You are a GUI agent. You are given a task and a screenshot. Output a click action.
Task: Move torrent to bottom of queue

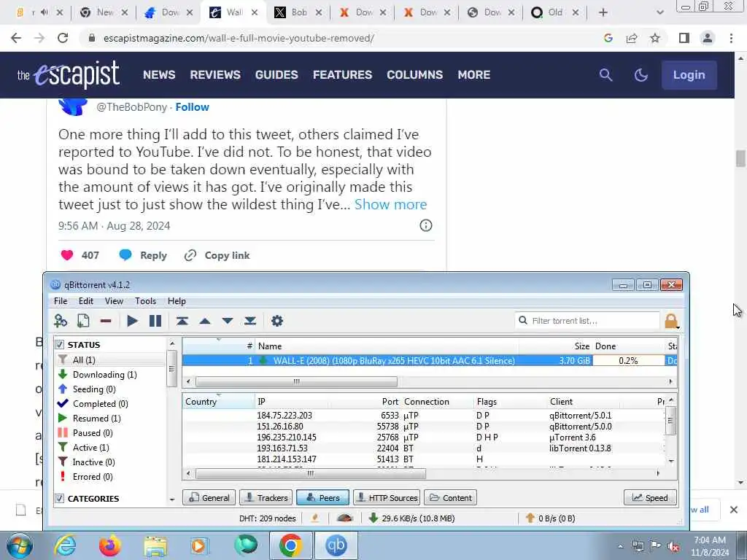coord(250,321)
